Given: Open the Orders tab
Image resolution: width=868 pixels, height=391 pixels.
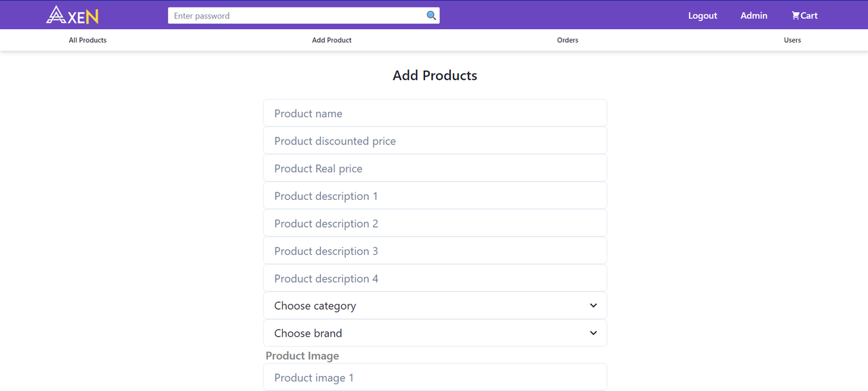Looking at the screenshot, I should click(x=568, y=40).
